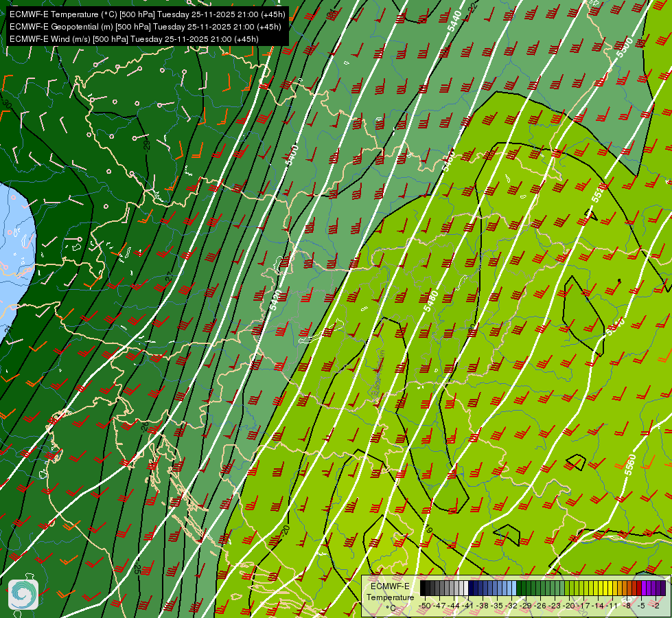This screenshot has width=672, height=618.
Task: Click the -38 legend value
Action: click(x=483, y=606)
